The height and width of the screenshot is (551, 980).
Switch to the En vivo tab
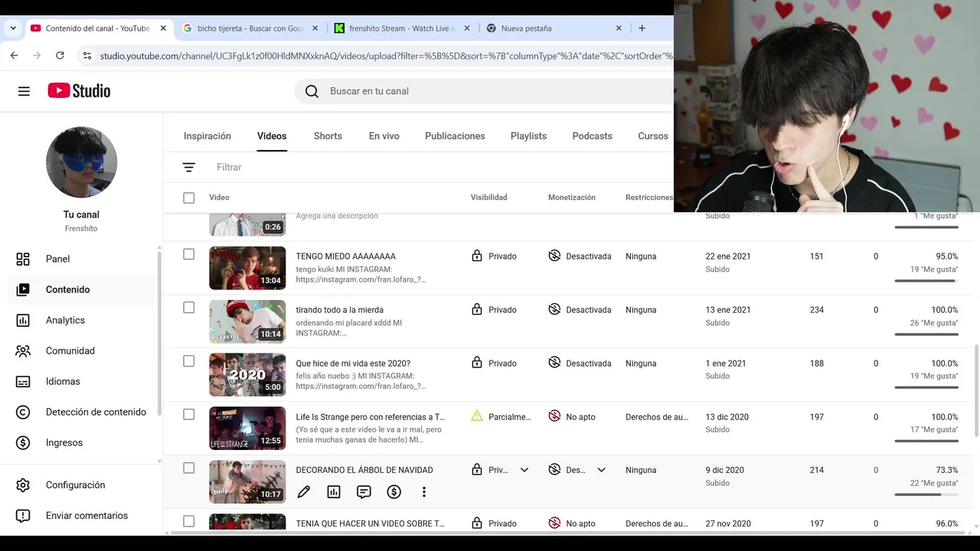coord(384,136)
